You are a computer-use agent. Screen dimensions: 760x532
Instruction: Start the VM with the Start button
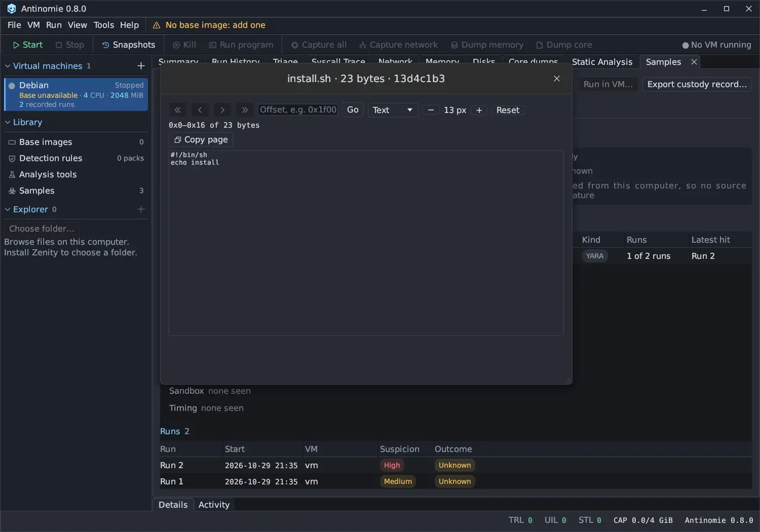click(x=28, y=45)
